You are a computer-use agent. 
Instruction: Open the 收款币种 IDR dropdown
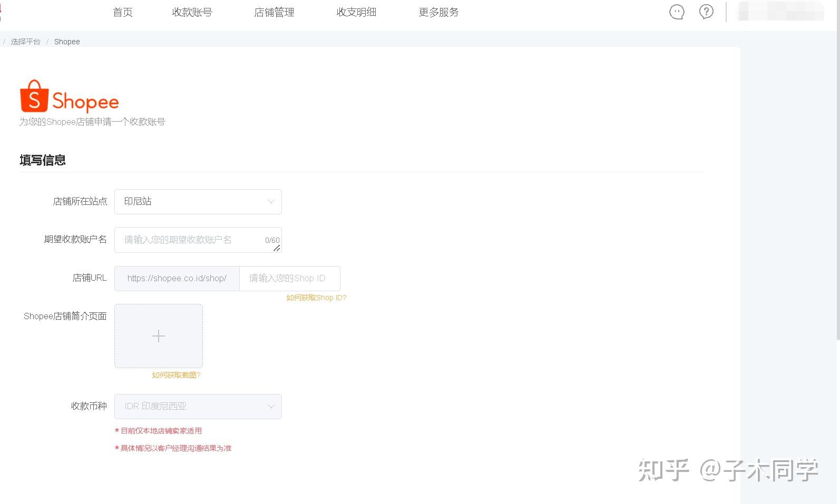point(198,407)
